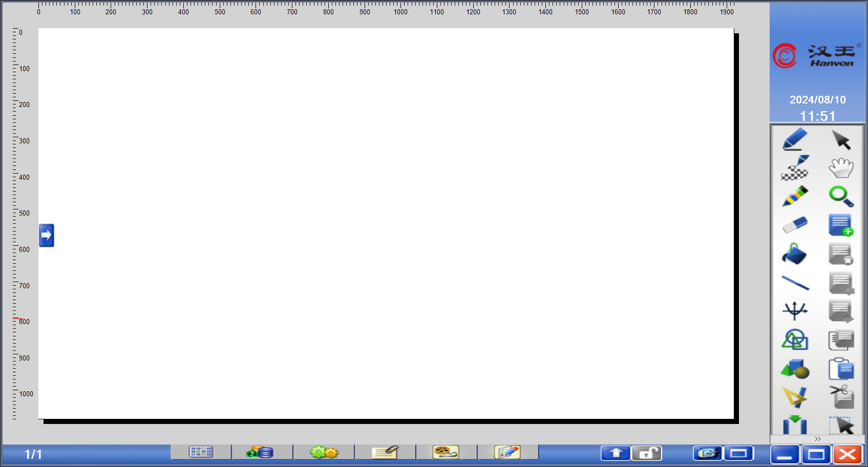This screenshot has width=868, height=467.
Task: Click the notepad with pen icon
Action: coord(385,452)
